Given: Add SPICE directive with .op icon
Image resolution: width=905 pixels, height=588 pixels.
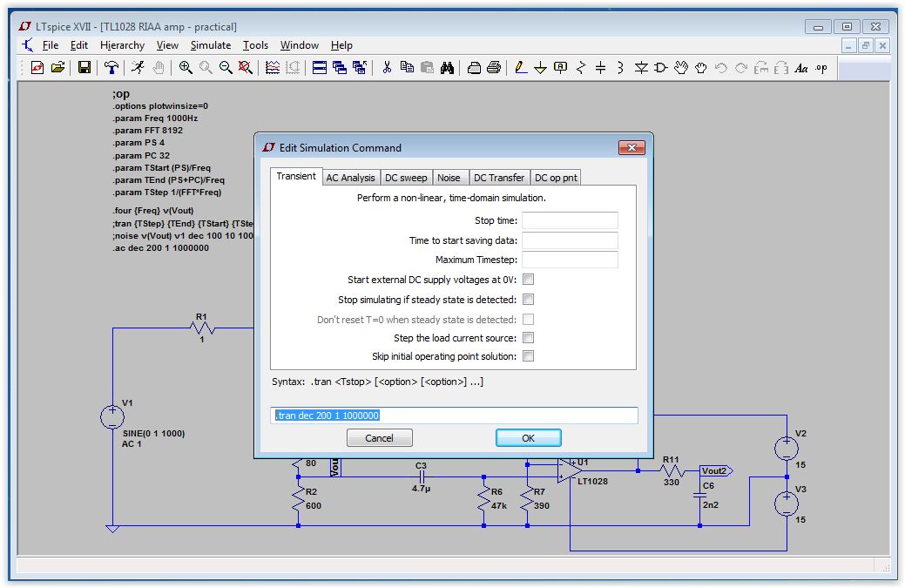Looking at the screenshot, I should pos(821,68).
